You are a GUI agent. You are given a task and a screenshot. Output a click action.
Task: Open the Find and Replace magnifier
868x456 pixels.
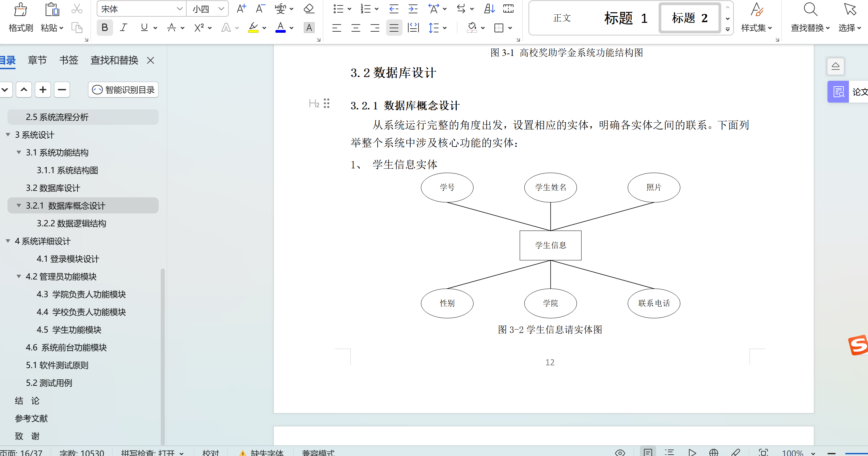pos(810,10)
